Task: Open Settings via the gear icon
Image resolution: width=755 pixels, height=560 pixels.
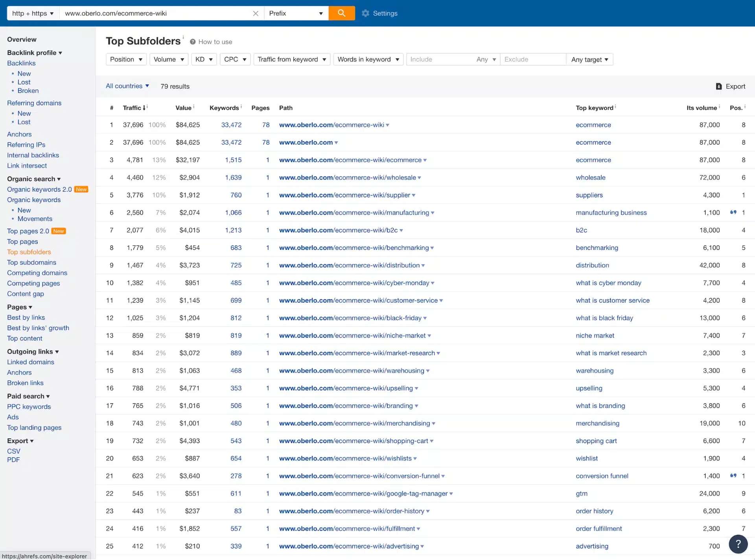Action: (x=365, y=13)
